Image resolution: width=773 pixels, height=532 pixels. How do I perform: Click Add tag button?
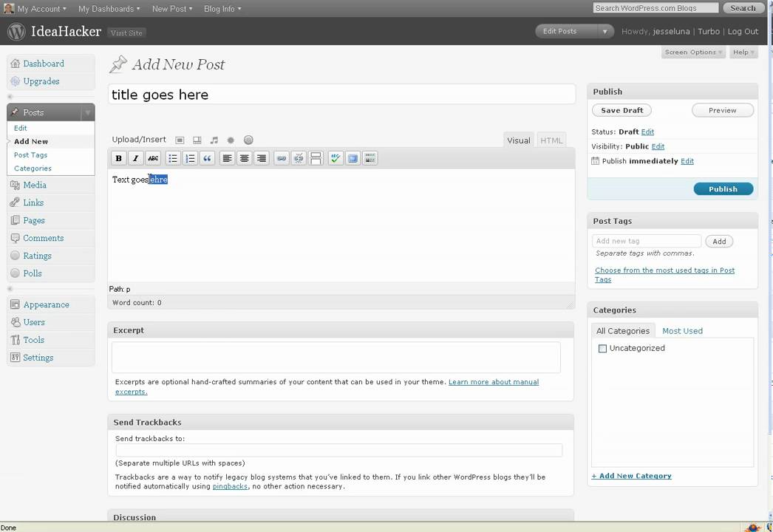719,242
